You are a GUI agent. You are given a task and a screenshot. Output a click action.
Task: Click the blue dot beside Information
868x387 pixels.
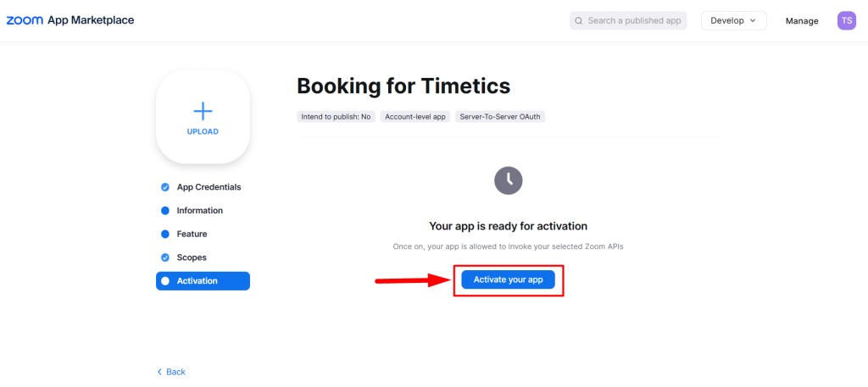click(165, 211)
